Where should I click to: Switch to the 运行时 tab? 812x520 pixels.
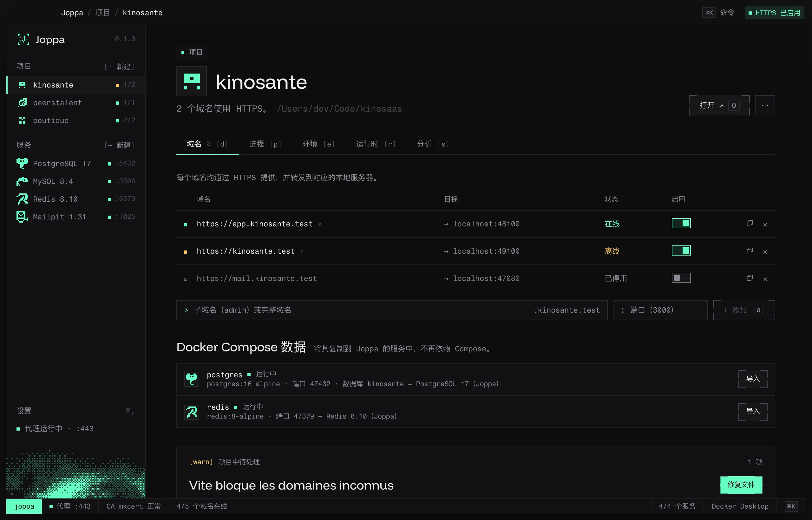tap(376, 144)
